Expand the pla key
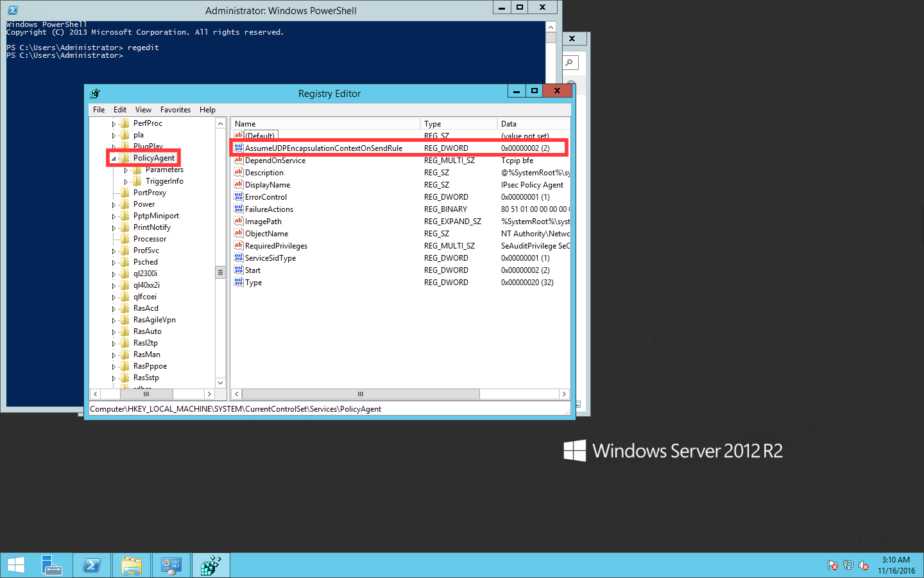 click(114, 136)
